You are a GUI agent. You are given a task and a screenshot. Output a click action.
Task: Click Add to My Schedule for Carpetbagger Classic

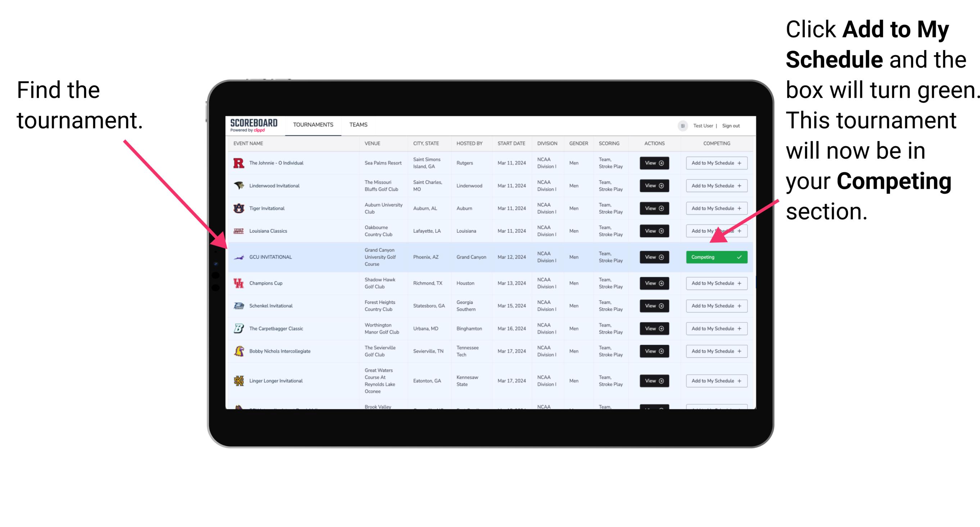pos(715,328)
